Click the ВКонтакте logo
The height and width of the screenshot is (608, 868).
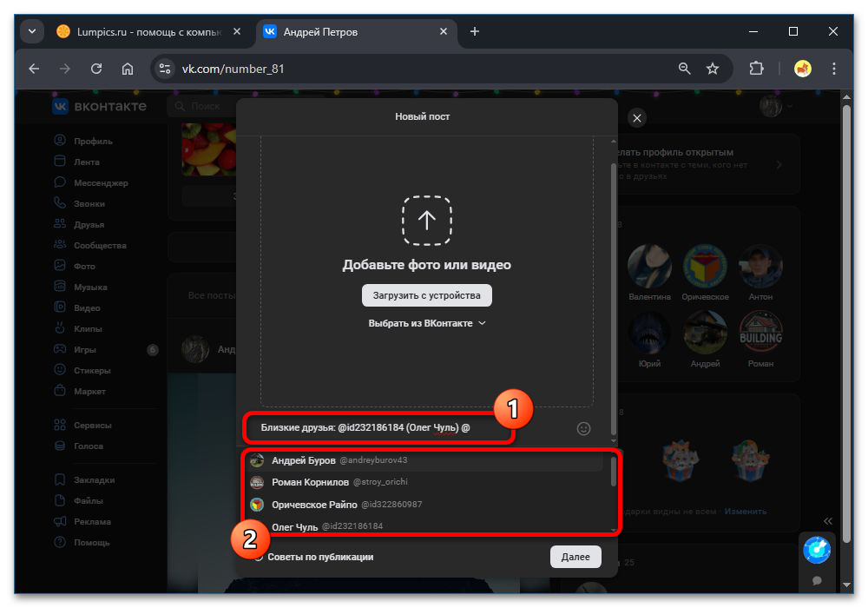[x=100, y=106]
